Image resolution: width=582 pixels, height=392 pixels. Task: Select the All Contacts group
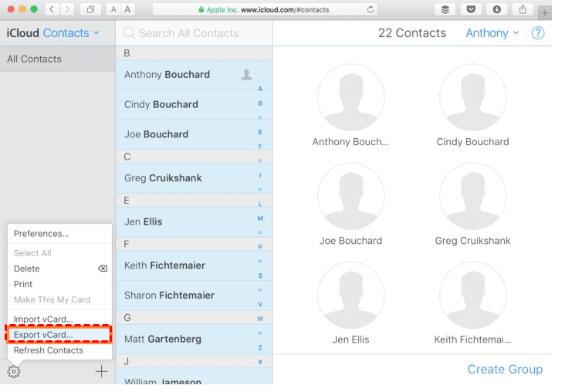[58, 59]
